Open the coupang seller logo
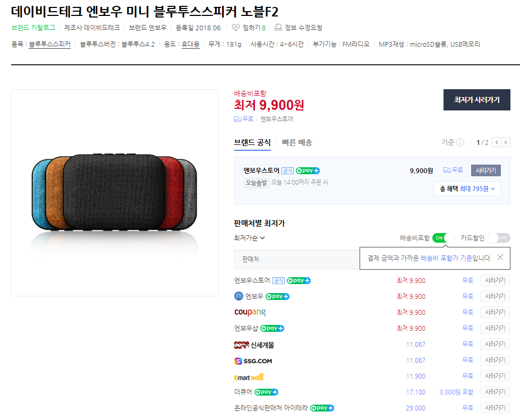The width and height of the screenshot is (520, 420). [x=250, y=312]
